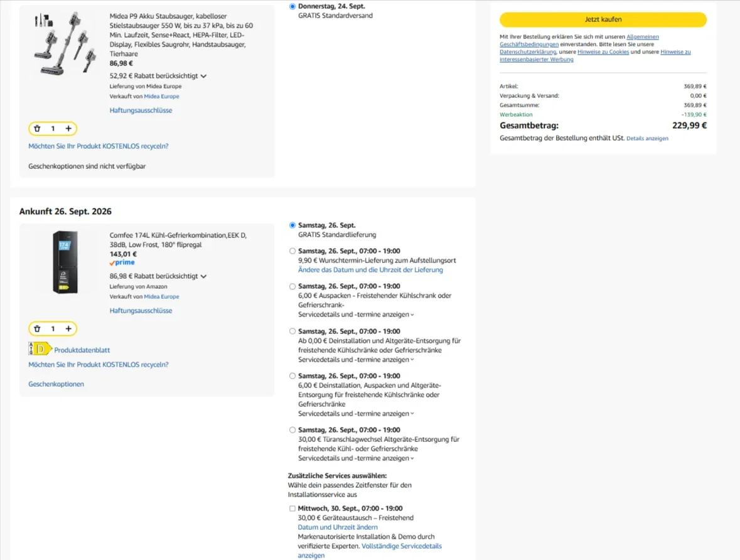Viewport: 740px width, 560px height.
Task: Click the Jetzt kaufen button
Action: click(x=603, y=19)
